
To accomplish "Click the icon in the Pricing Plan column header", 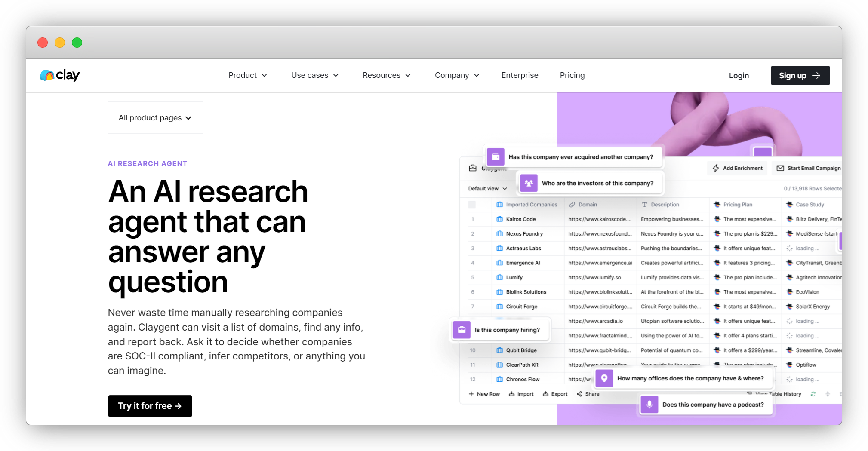I will coord(717,205).
